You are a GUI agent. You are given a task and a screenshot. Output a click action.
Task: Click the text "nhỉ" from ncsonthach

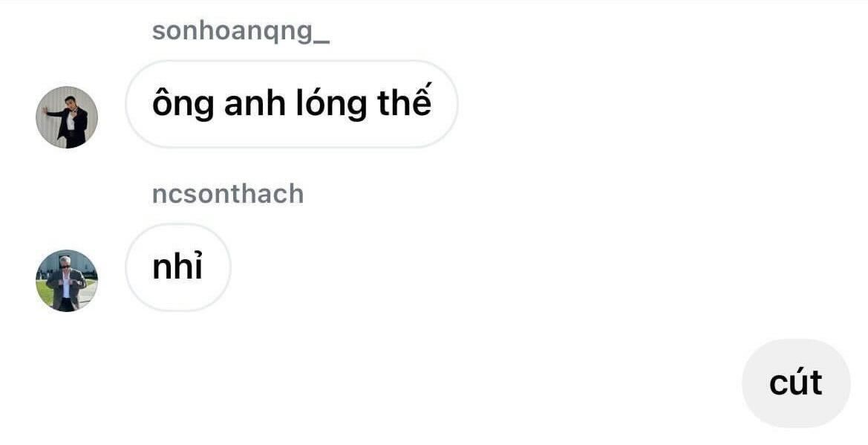coord(177,267)
